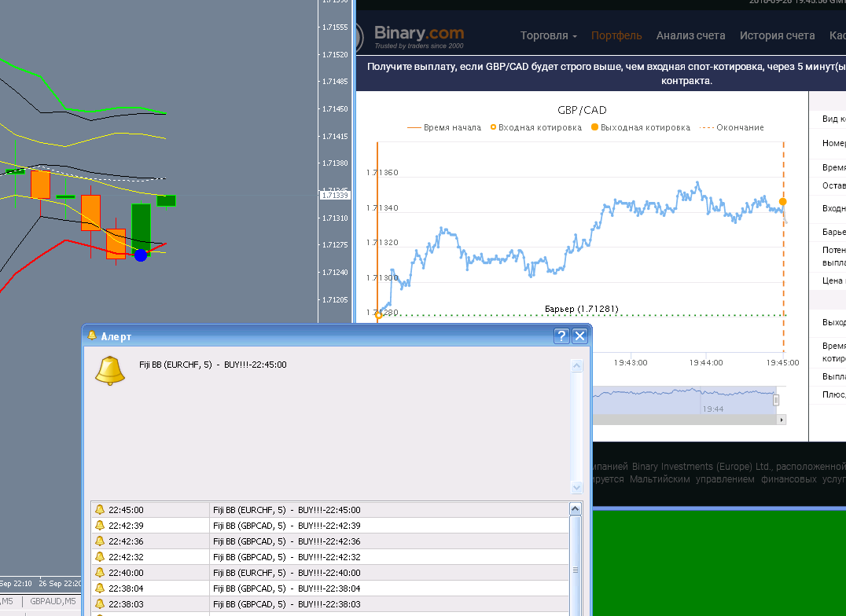The image size is (846, 616).
Task: Click bell icon of 22:42:32 alert row
Action: 100,556
